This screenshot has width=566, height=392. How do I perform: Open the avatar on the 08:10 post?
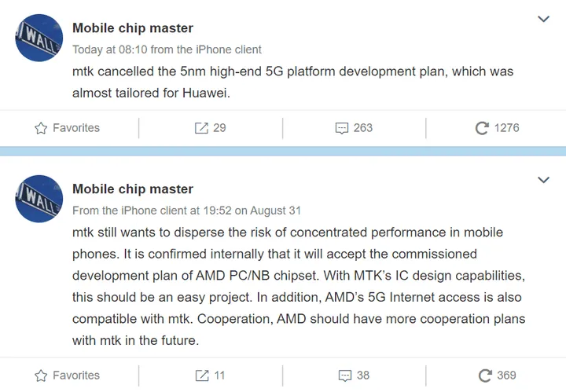point(39,38)
